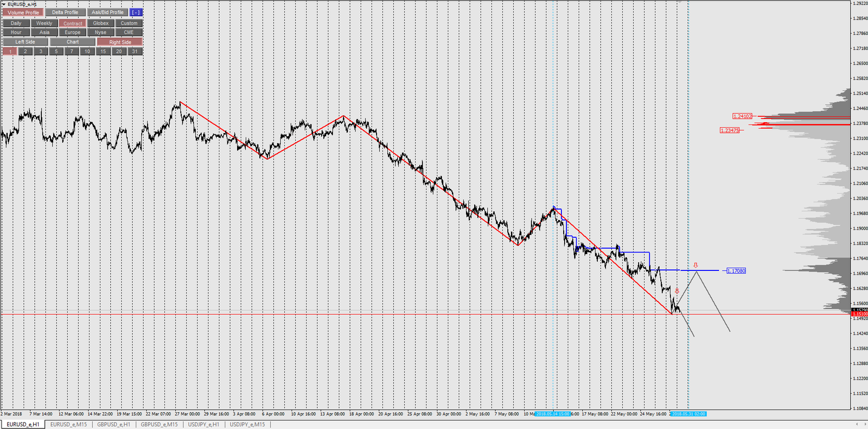
Task: Toggle the Contract profile period
Action: click(x=73, y=23)
